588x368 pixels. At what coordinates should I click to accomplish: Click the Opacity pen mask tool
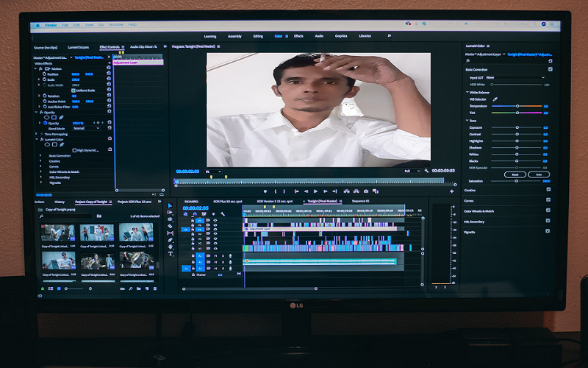click(x=62, y=117)
